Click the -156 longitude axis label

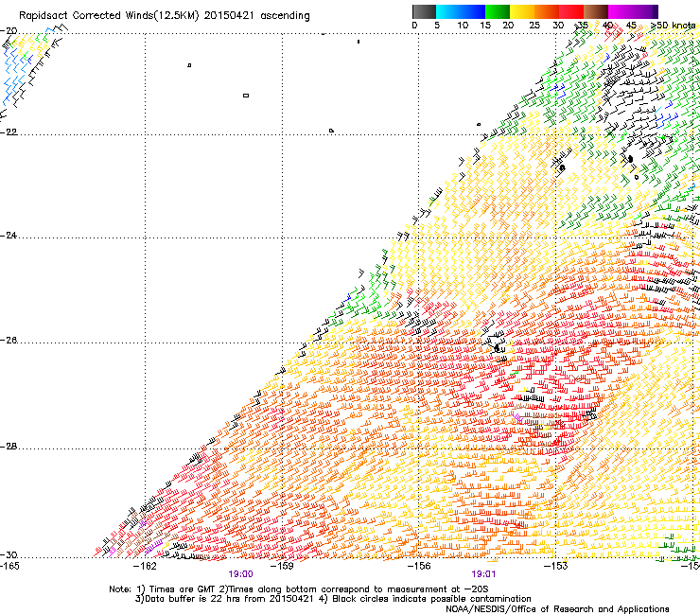pyautogui.click(x=419, y=566)
